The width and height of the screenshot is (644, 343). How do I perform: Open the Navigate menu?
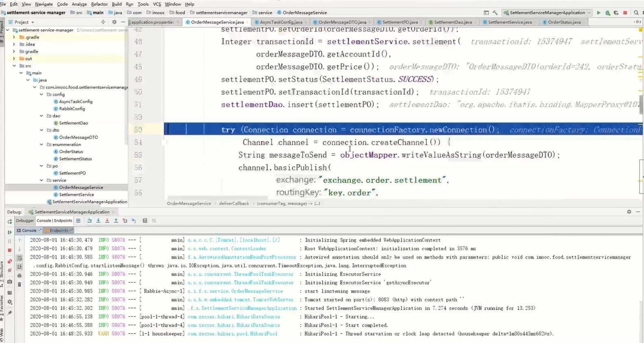point(44,4)
